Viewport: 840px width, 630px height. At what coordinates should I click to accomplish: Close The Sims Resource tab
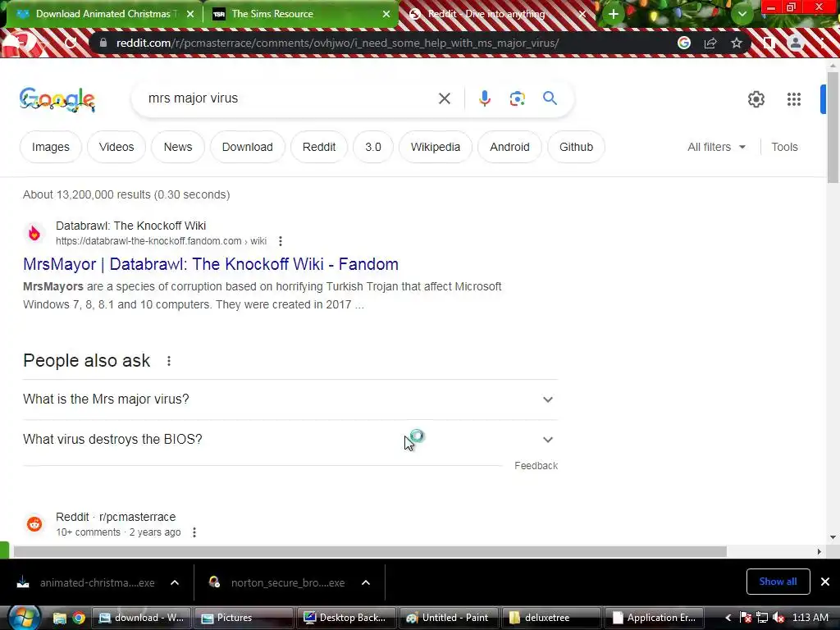(x=386, y=14)
